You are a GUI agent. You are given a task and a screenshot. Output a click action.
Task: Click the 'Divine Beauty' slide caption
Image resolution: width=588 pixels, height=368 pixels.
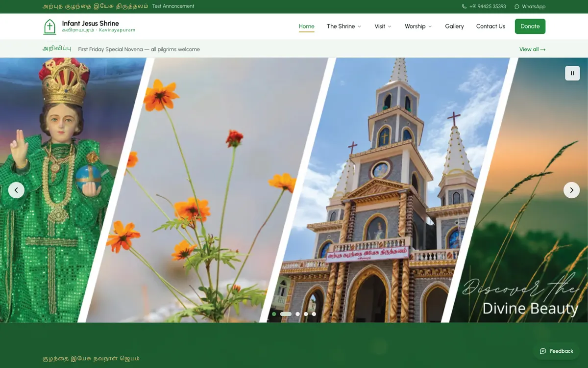click(530, 309)
